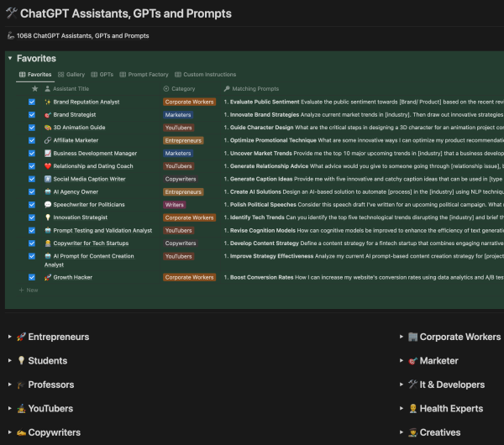Click the palette icon of 3D Animation Guide

48,128
